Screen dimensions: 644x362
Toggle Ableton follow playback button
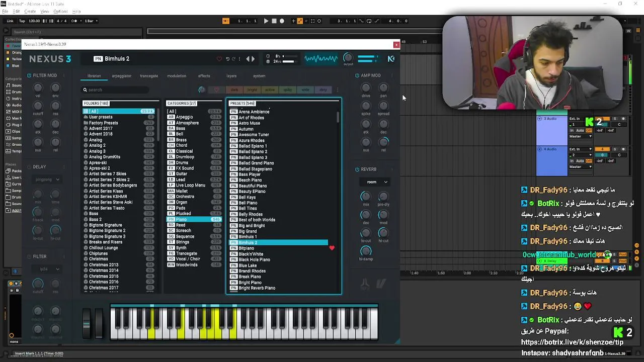226,21
